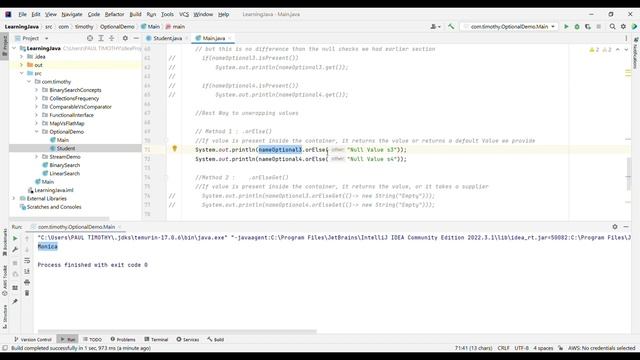The image size is (640, 360).
Task: Open TODO tool window button
Action: click(x=93, y=340)
